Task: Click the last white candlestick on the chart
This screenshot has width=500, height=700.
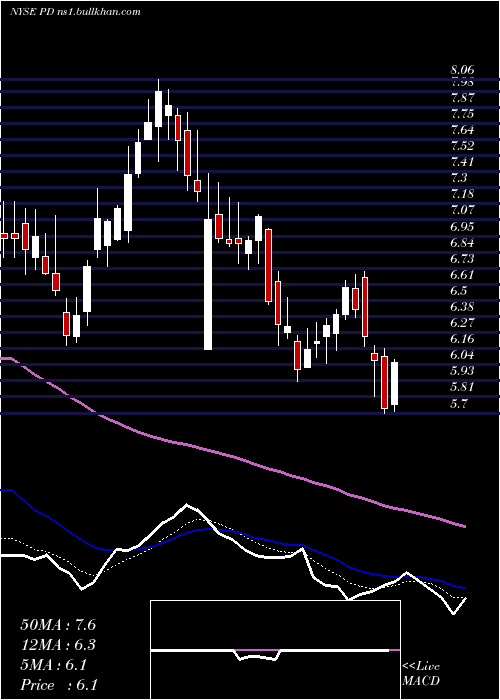Action: [394, 384]
